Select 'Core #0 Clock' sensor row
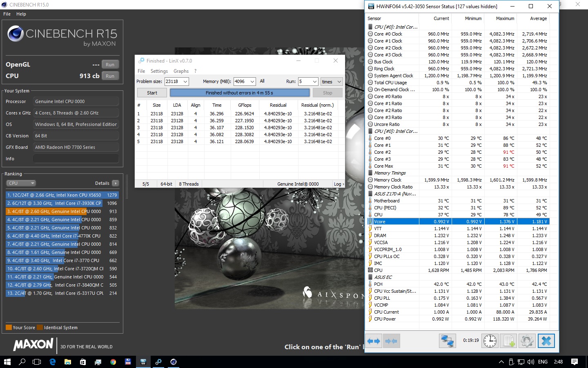Screen dimensions: 588x368 click(x=458, y=34)
